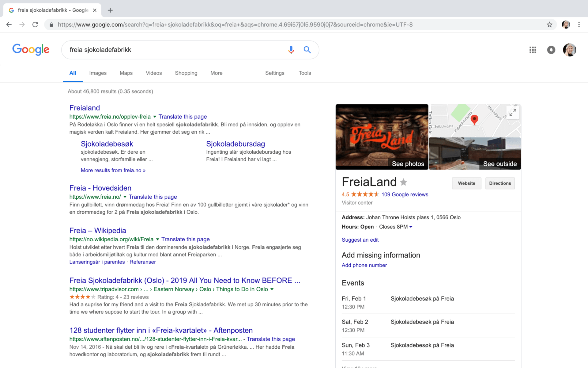The height and width of the screenshot is (368, 588).
Task: Click the orange rating stars for FreiaLand
Action: coord(365,194)
